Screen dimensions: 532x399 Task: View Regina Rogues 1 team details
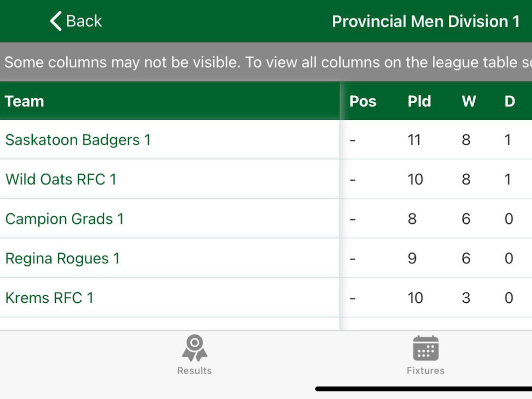tap(62, 258)
